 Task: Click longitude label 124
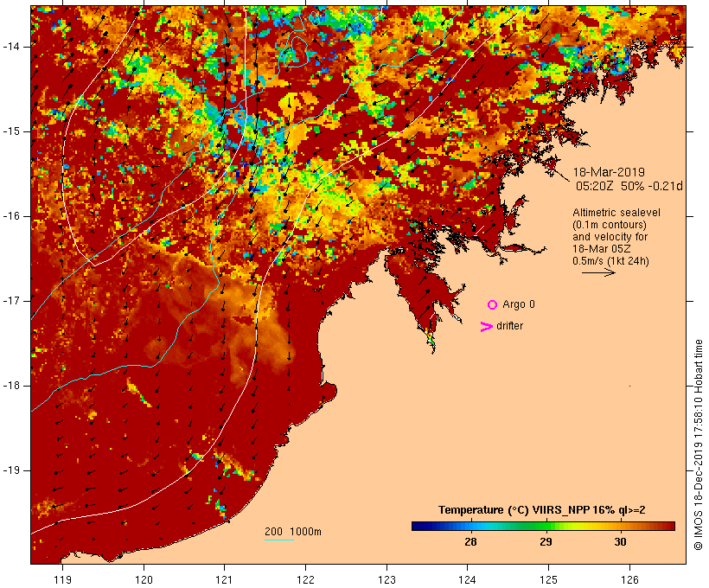(468, 580)
